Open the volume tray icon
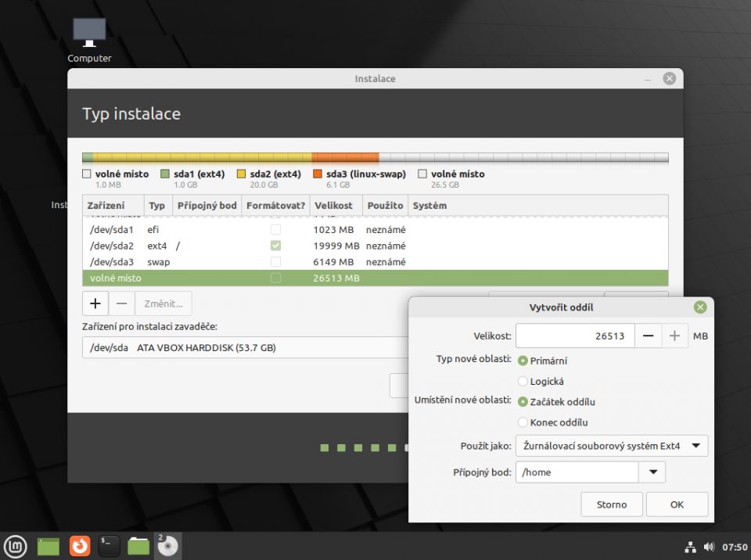 (709, 547)
